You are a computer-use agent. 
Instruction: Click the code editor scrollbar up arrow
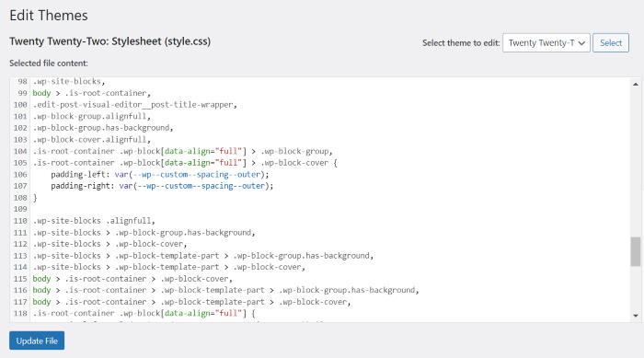636,85
